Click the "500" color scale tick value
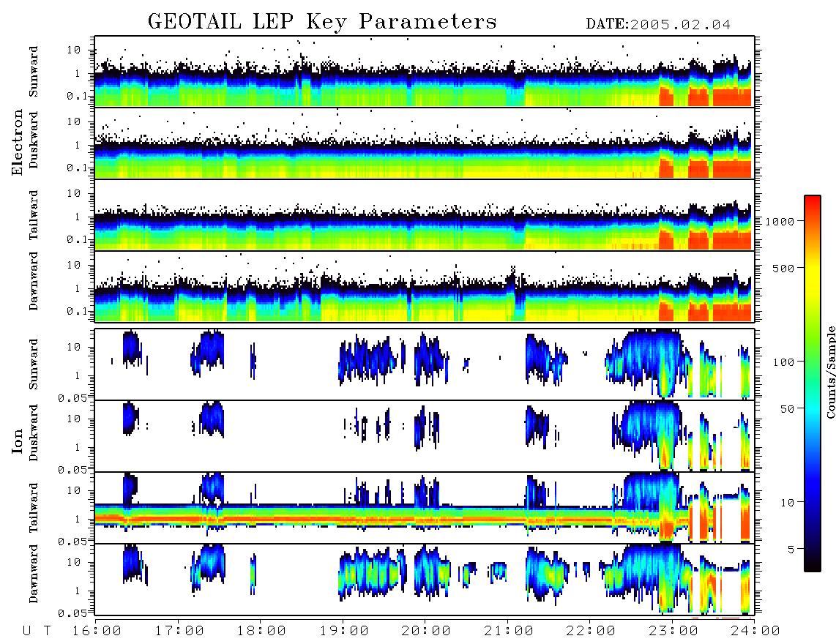The width and height of the screenshot is (836, 644). (783, 269)
